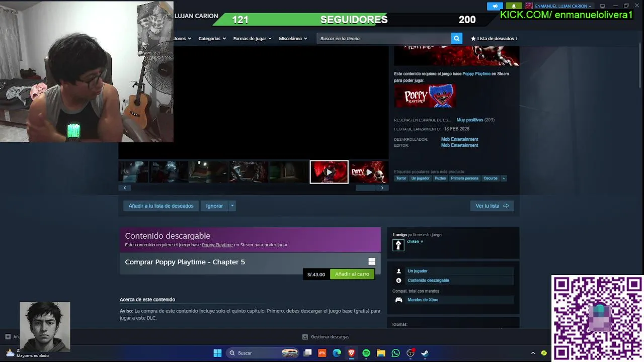
Task: Click the Buscar en la tienda search field
Action: coord(384,38)
